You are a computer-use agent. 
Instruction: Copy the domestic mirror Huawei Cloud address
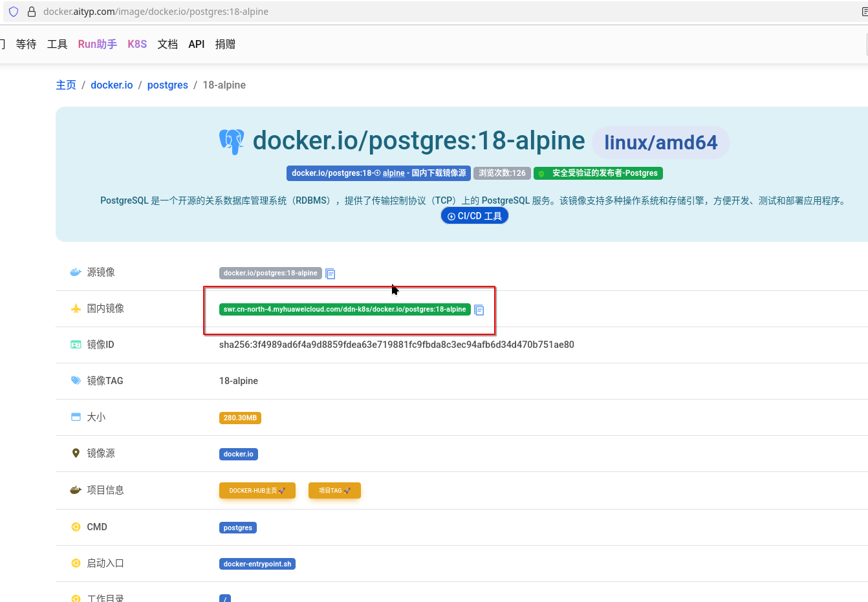click(x=479, y=310)
